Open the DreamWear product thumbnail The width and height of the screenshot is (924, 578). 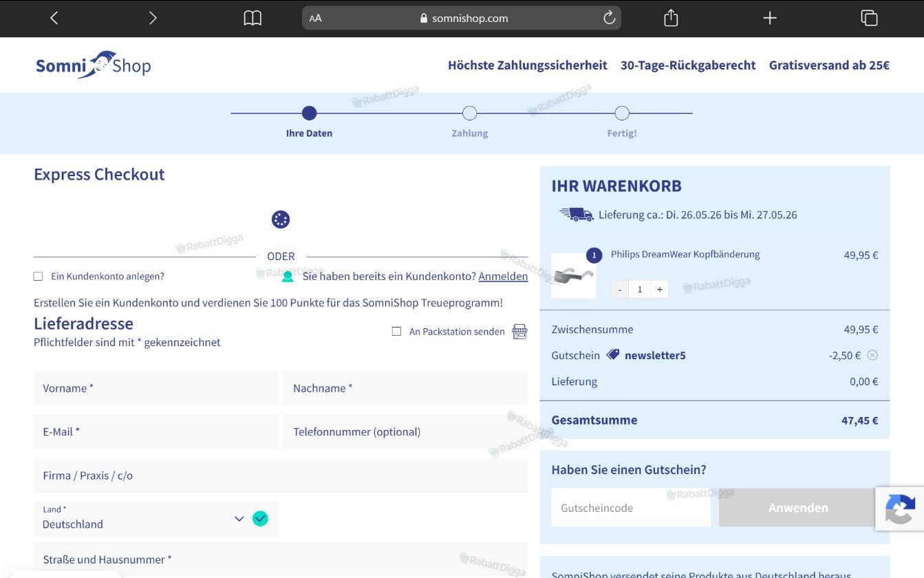pyautogui.click(x=574, y=275)
